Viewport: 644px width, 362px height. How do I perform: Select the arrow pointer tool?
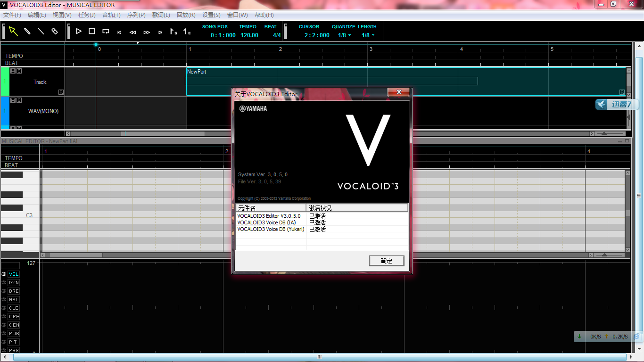tap(13, 32)
